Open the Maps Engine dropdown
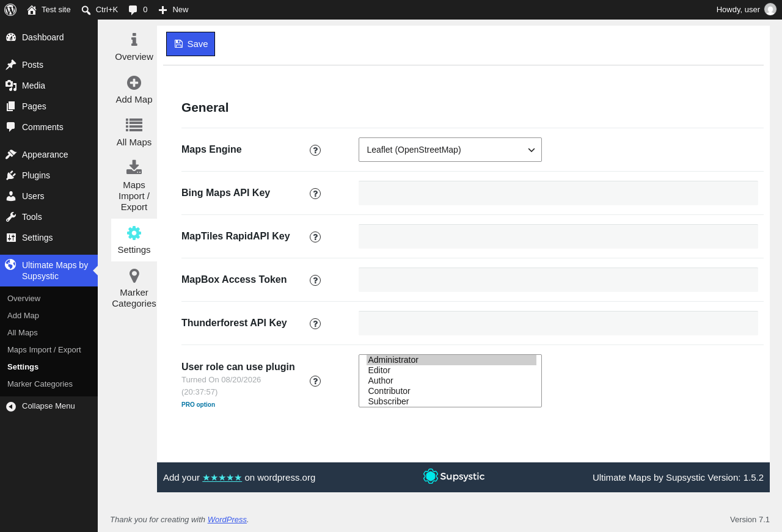The image size is (782, 532). pos(450,150)
